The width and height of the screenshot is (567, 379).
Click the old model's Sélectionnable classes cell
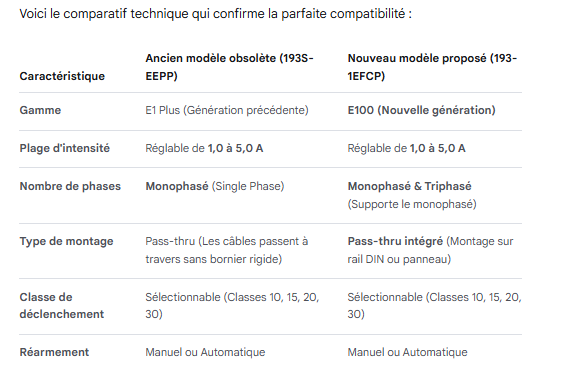coord(232,306)
